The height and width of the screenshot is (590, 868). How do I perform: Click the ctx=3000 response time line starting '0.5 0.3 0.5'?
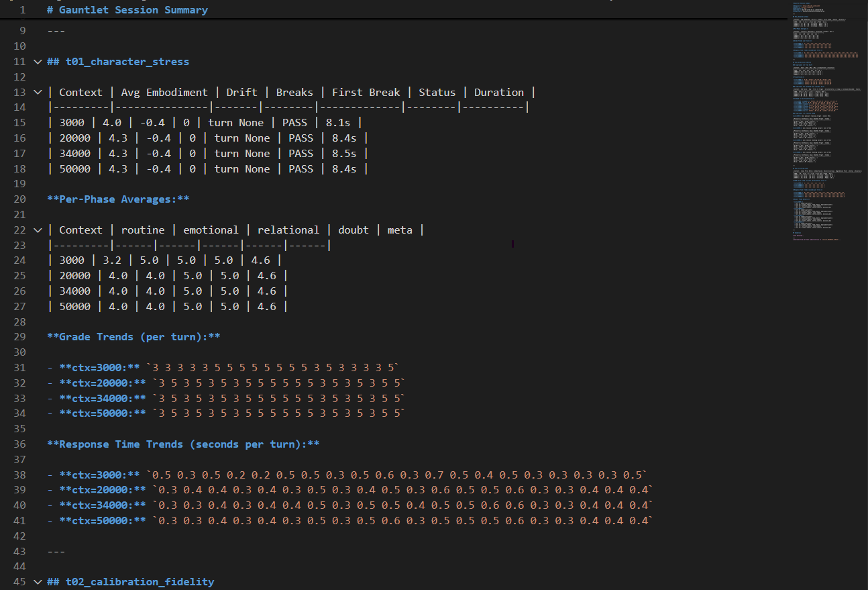347,475
